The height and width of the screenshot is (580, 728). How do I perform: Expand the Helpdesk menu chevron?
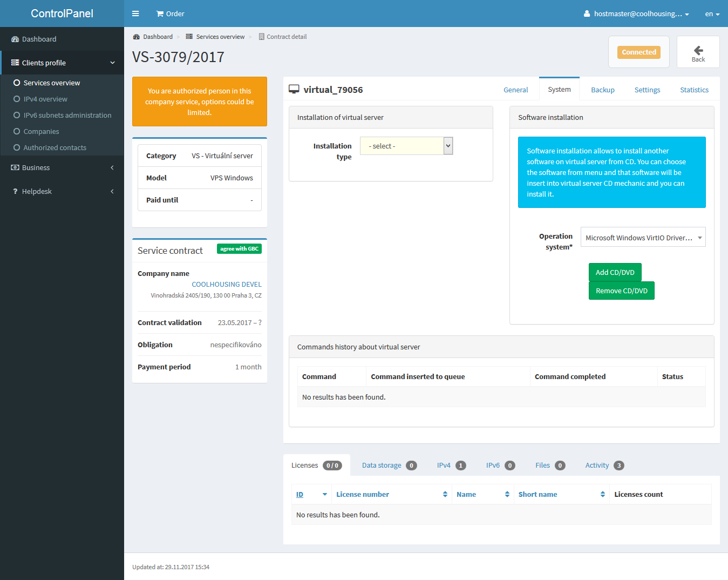click(112, 191)
